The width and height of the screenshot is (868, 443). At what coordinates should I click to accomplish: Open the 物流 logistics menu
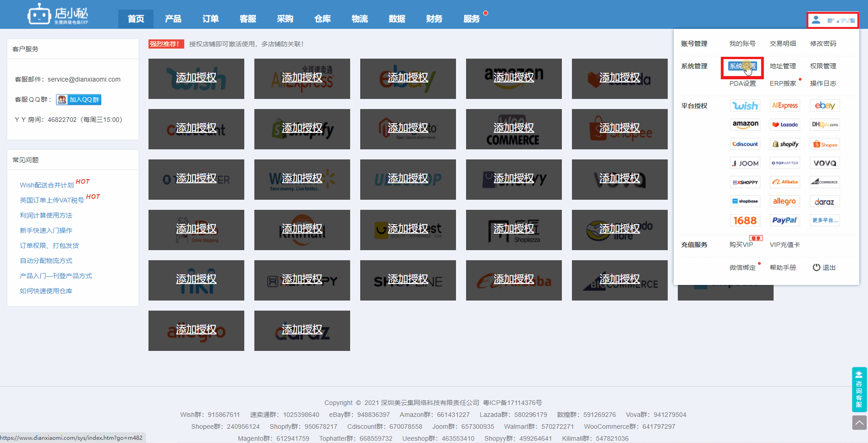360,19
